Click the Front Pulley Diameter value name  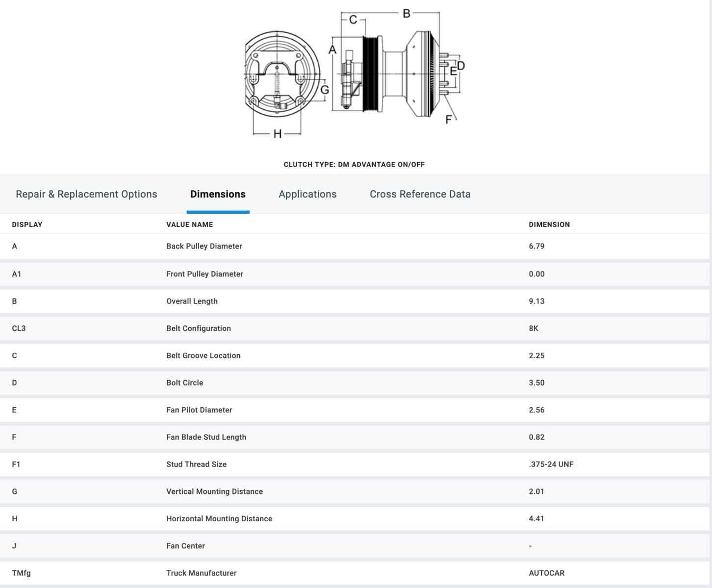[204, 274]
